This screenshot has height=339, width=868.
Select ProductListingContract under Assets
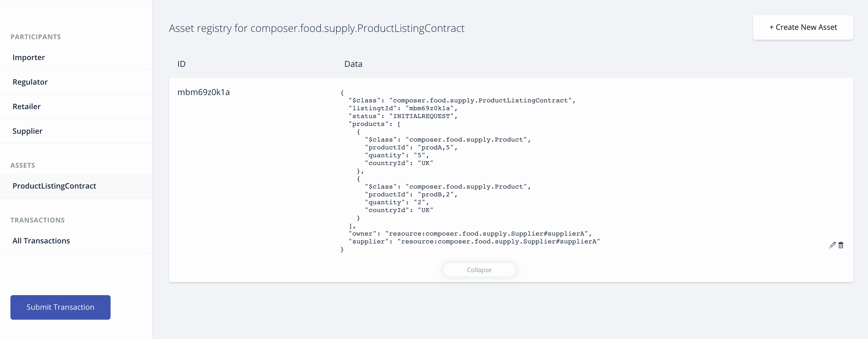click(54, 186)
